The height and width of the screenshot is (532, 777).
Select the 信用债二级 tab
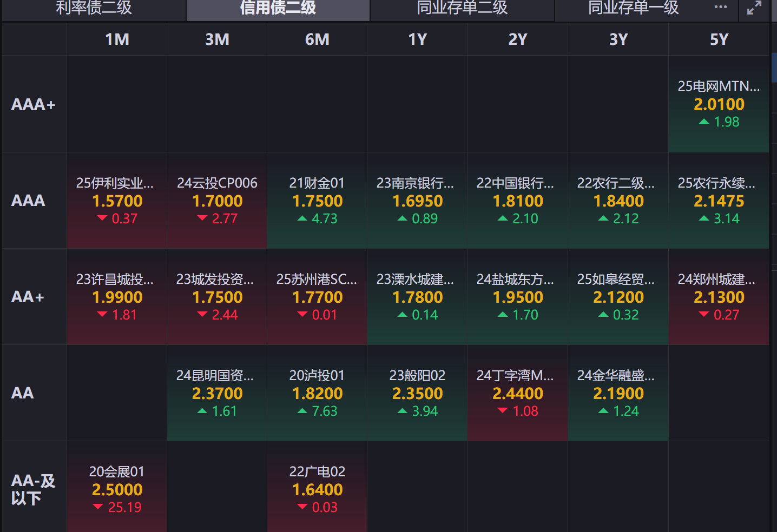(278, 8)
